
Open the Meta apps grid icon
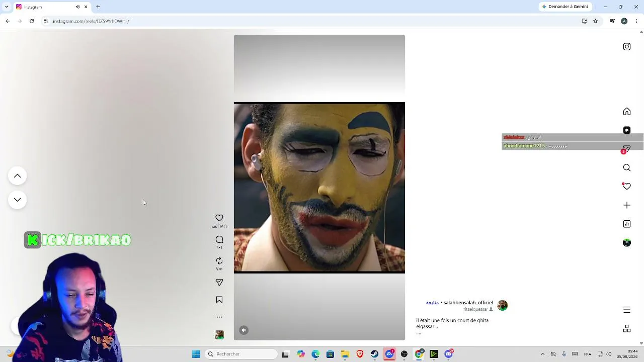point(627,329)
